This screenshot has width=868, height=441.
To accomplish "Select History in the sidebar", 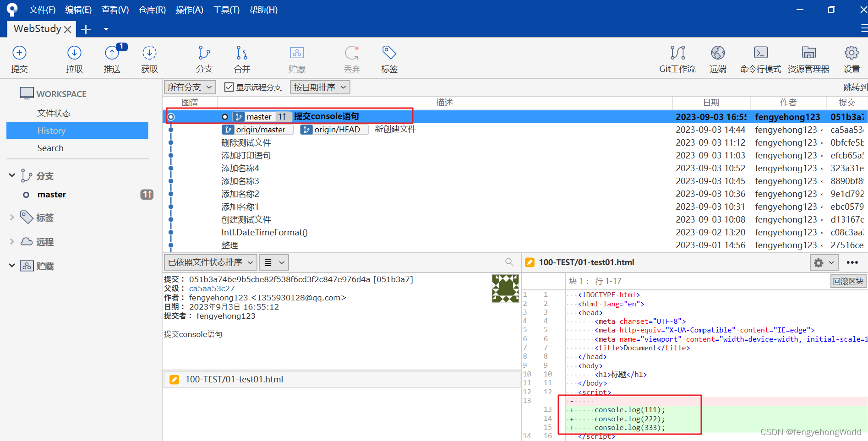I will click(x=77, y=131).
